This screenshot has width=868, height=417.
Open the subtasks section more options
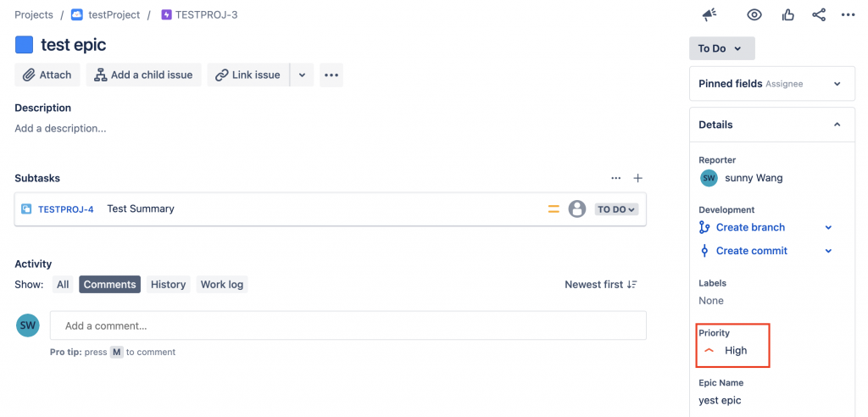click(616, 178)
